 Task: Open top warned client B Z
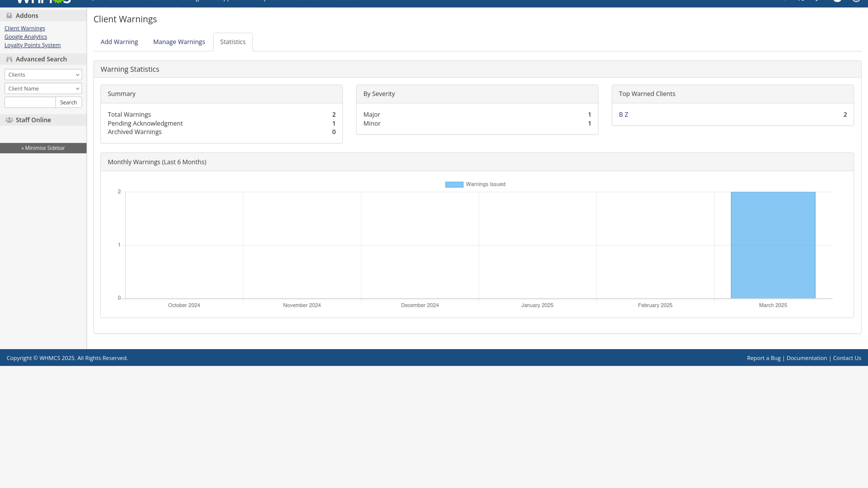[623, 115]
